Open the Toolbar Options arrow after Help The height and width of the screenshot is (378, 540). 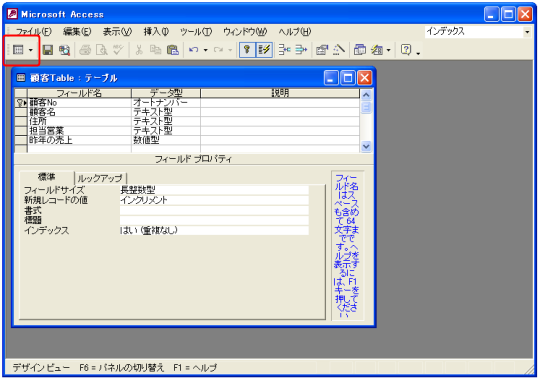click(418, 52)
